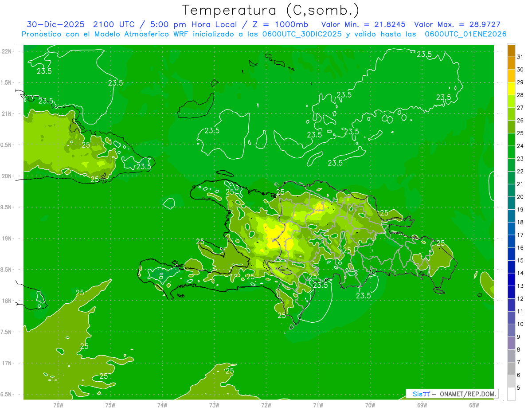The width and height of the screenshot is (532, 411).
Task: Click the "18N" latitude axis label
Action: 6,301
